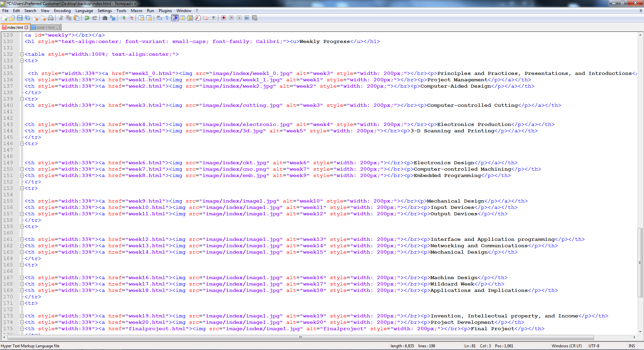644x350 pixels.
Task: Click Windows (CR LF) in status bar
Action: point(566,346)
